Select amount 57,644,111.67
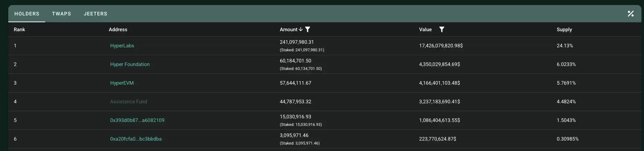 pos(295,83)
